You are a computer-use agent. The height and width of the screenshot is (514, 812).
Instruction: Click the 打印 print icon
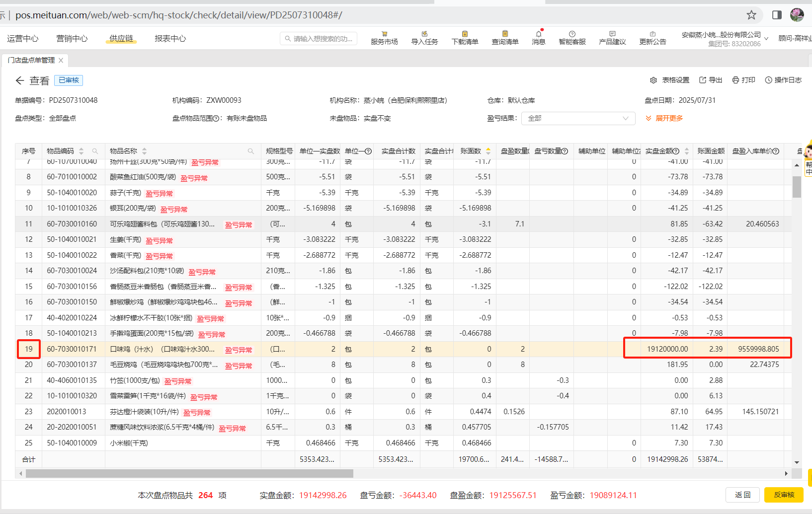pos(735,80)
